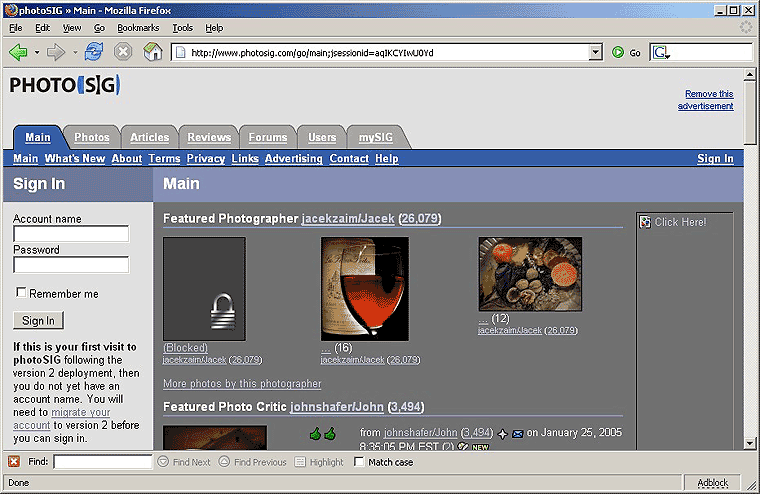Viewport: 760px width, 494px height.
Task: Open the Help menu in menu bar
Action: (x=214, y=28)
